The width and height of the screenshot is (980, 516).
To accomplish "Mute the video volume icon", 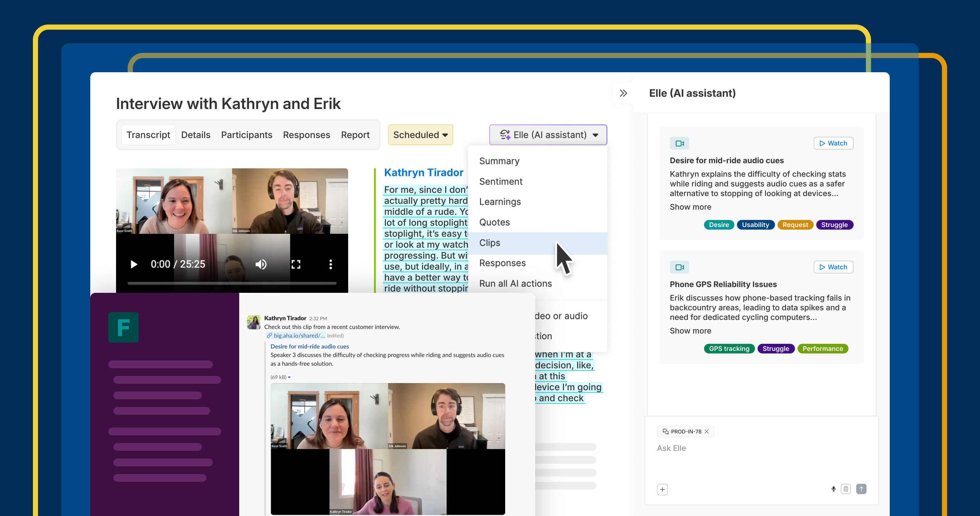I will 261,264.
